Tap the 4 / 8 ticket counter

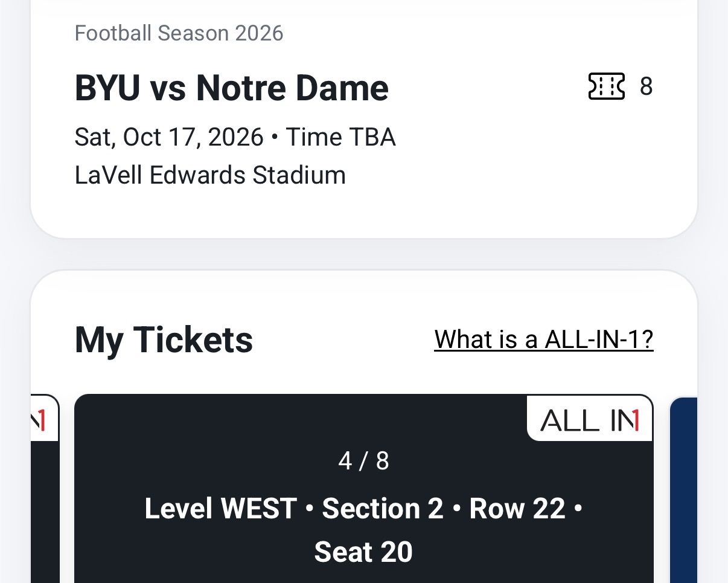(363, 461)
